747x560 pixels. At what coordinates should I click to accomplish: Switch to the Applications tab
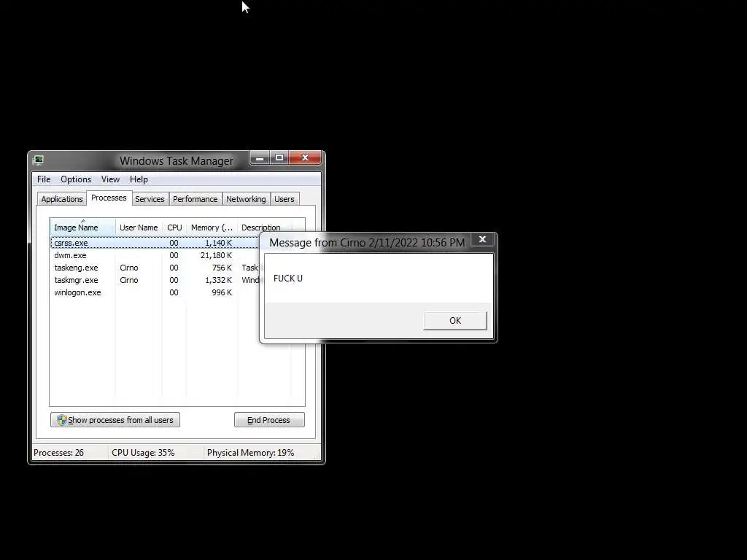pos(62,199)
